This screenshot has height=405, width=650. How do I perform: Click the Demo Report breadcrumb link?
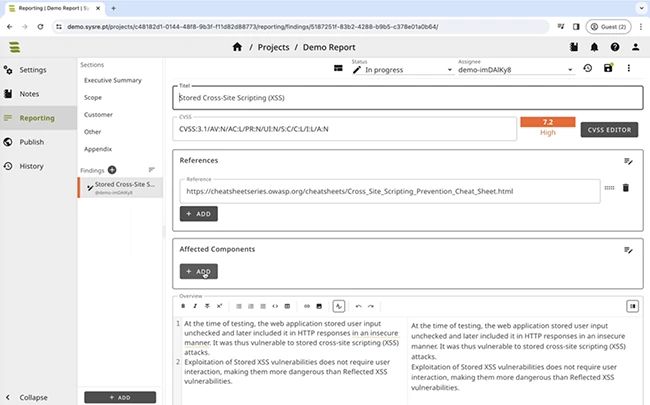click(329, 47)
